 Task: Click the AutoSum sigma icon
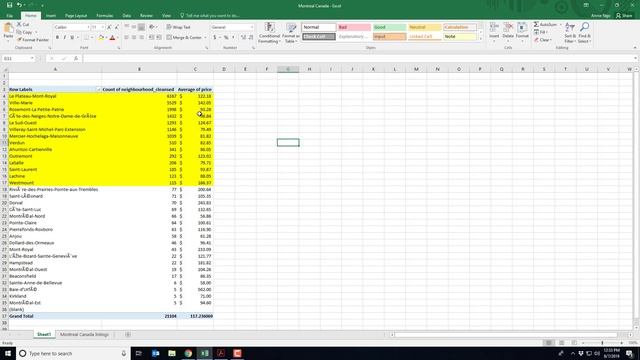536,24
